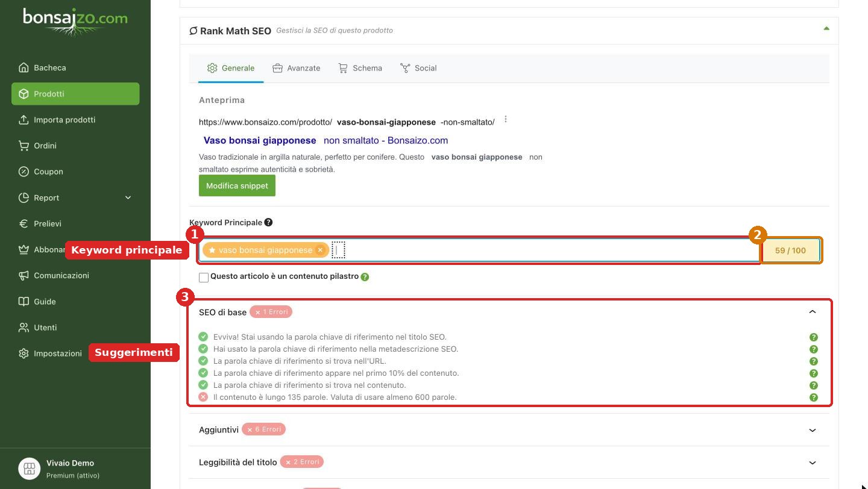Click the 2 Errori badge
868x489 pixels.
301,462
